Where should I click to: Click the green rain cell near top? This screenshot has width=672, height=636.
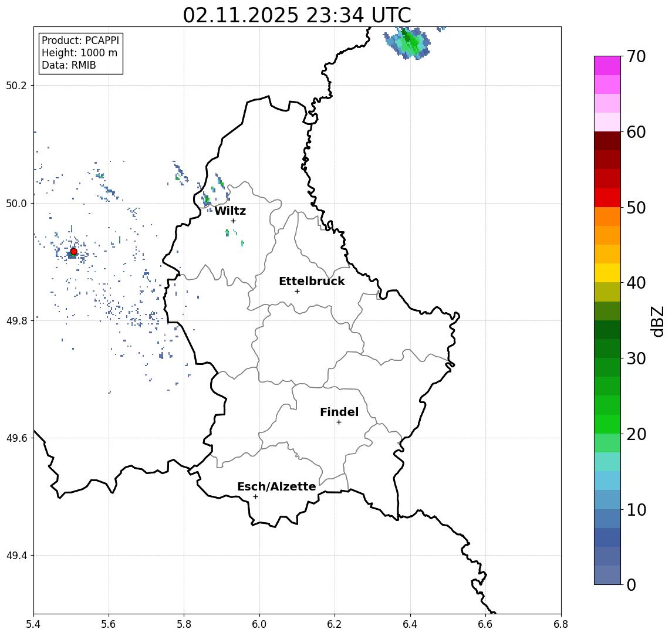(407, 42)
